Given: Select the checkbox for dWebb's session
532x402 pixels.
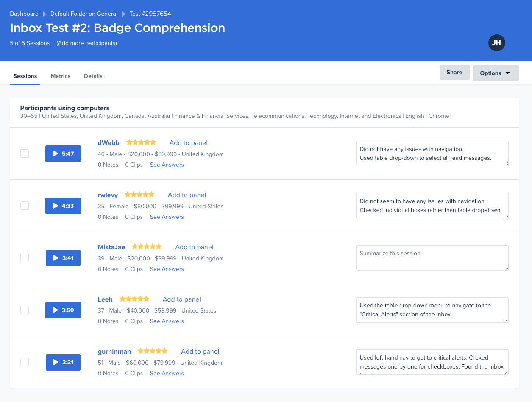Looking at the screenshot, I should 25,154.
